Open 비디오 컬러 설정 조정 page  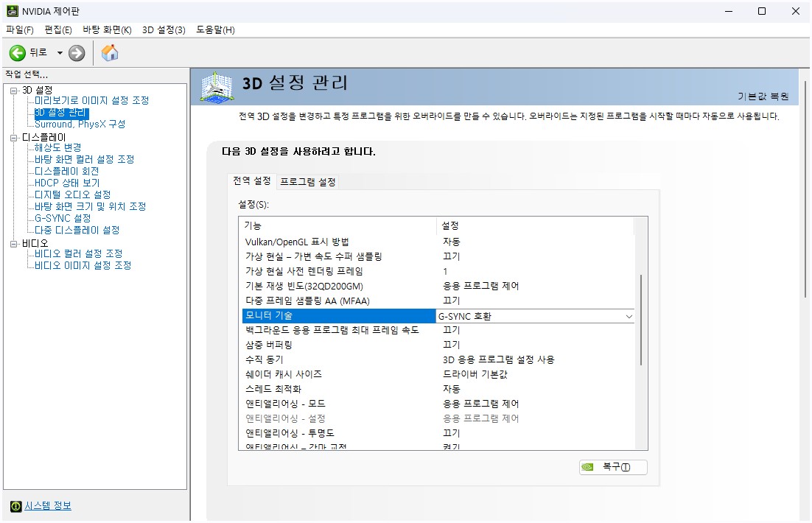pos(78,253)
